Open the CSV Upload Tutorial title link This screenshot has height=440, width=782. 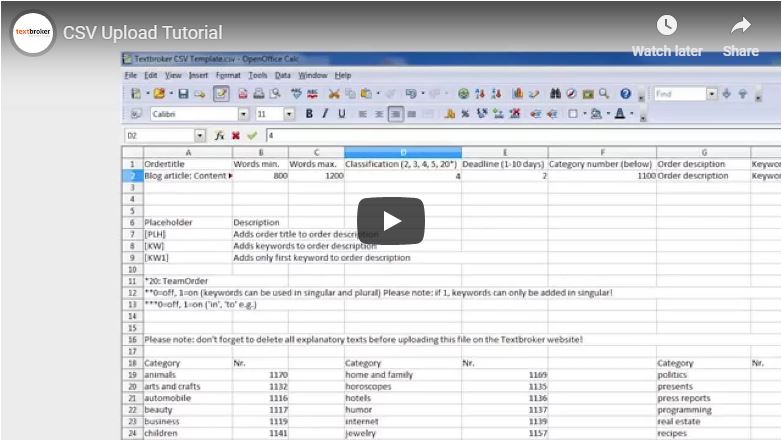143,33
